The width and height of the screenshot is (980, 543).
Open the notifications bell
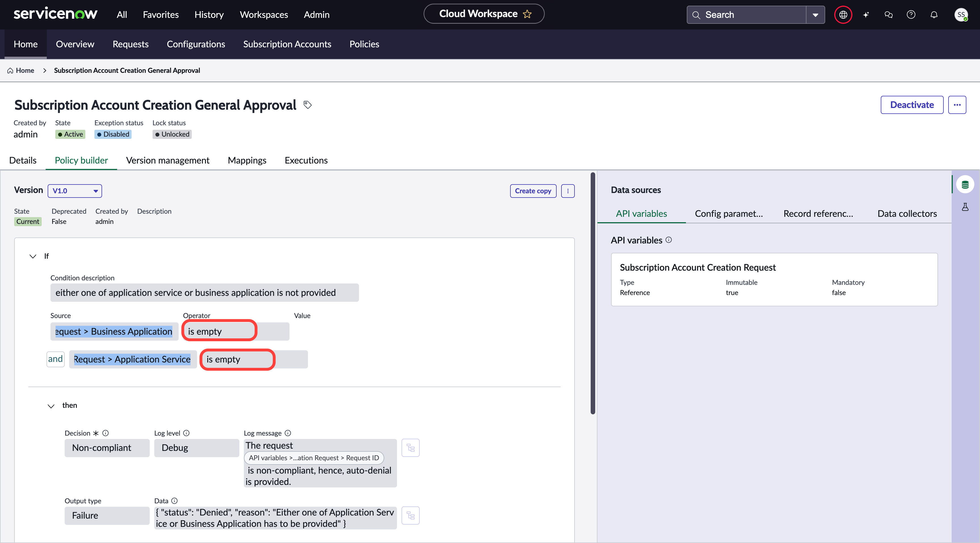click(934, 15)
